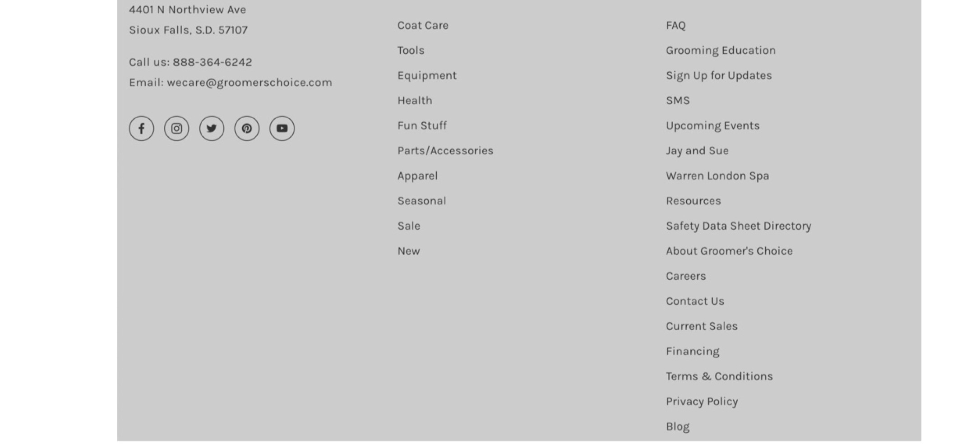The width and height of the screenshot is (980, 444).
Task: Open the Tools footer link
Action: point(411,50)
